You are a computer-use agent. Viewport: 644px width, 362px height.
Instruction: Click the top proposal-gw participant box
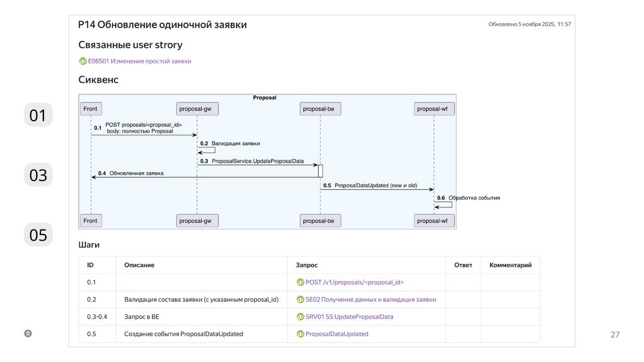pos(197,109)
